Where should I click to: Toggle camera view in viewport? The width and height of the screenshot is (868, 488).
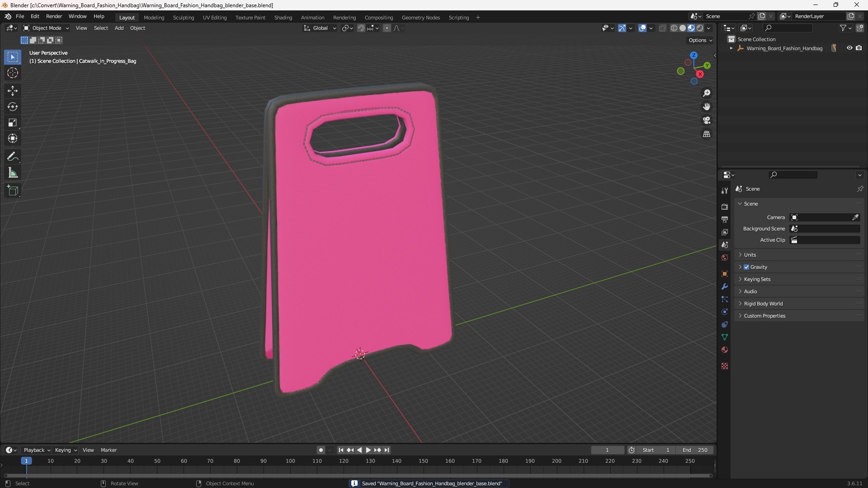(707, 120)
